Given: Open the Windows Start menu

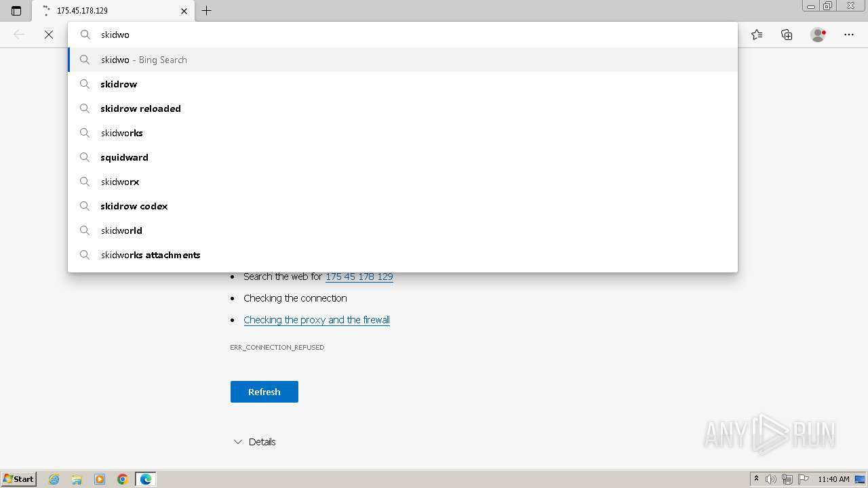Looking at the screenshot, I should click(x=18, y=479).
